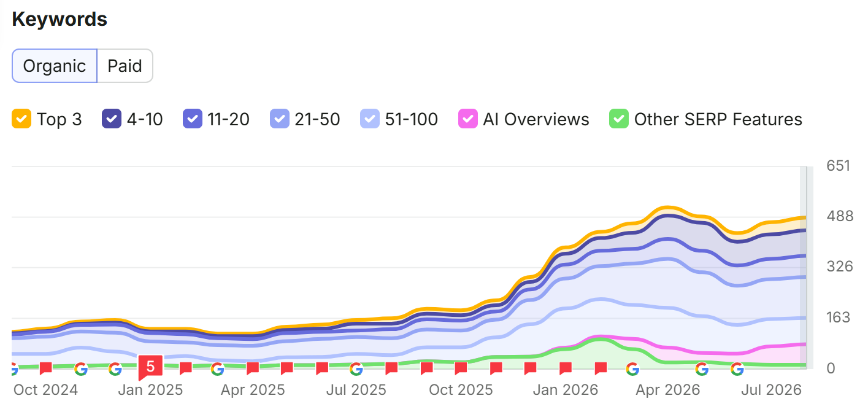Click the 488 y-axis value
The width and height of the screenshot is (868, 417).
click(x=839, y=216)
